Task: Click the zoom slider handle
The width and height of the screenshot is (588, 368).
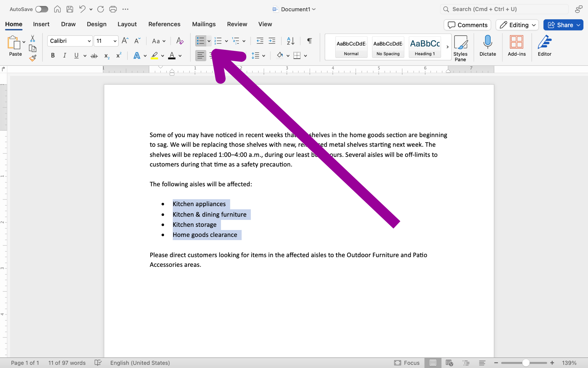Action: (x=526, y=363)
